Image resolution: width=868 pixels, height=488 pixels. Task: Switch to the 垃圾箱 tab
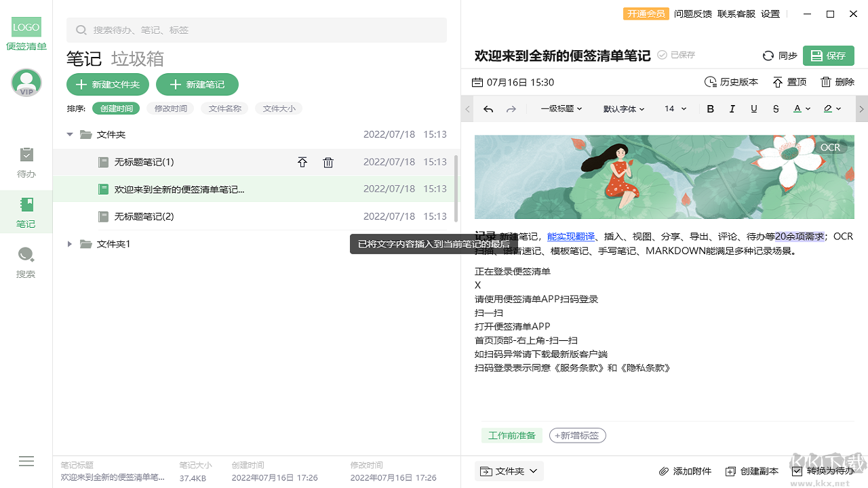click(136, 59)
